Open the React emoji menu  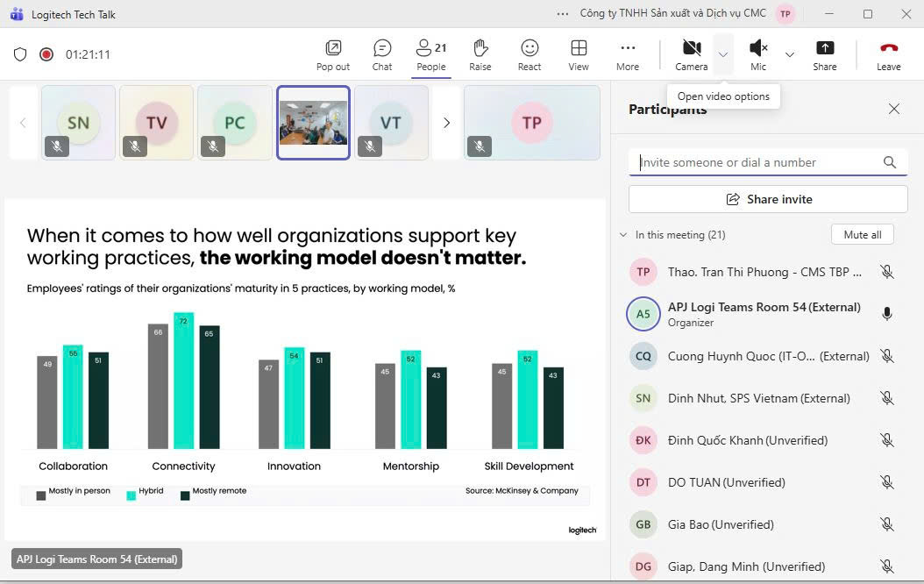tap(530, 54)
